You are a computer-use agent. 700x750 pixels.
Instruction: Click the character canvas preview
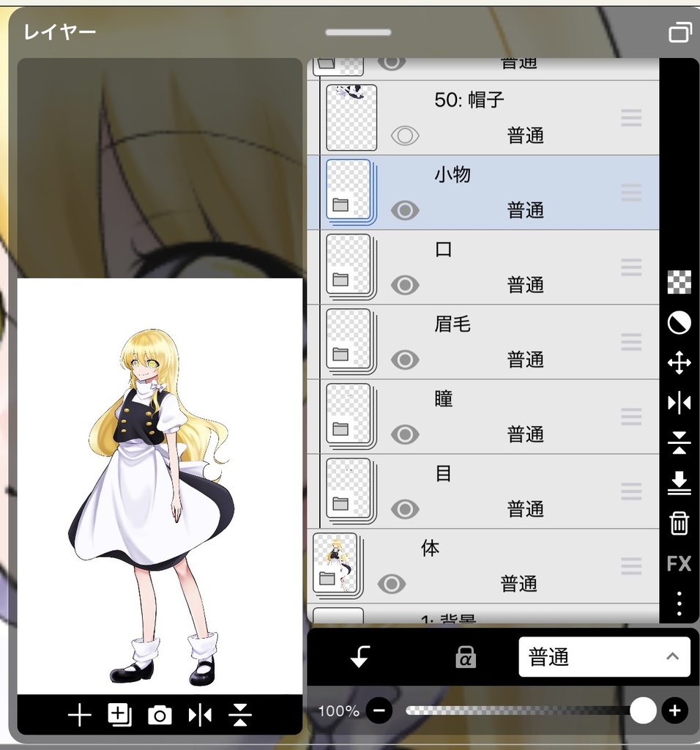pos(160,486)
